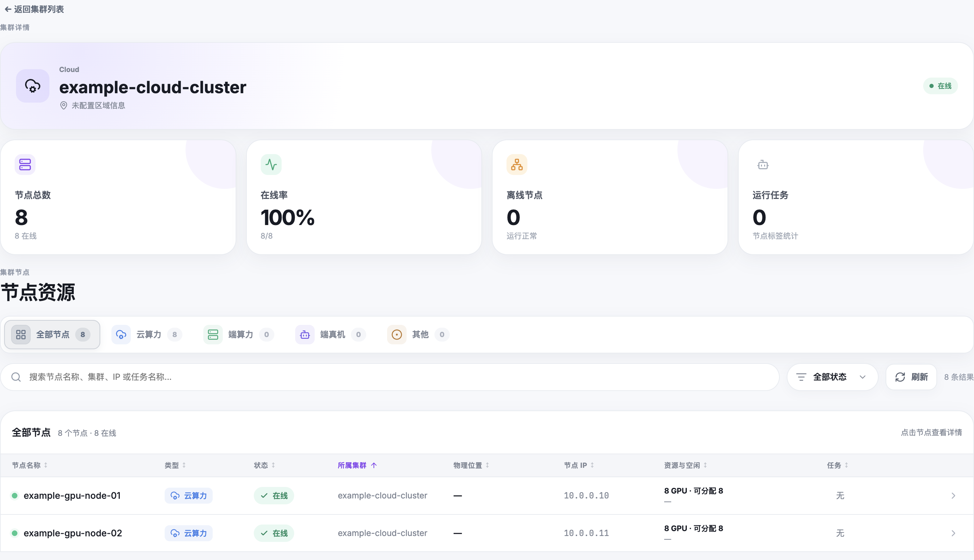Sort by 任务 column
Viewport: 974px width, 560px height.
838,465
